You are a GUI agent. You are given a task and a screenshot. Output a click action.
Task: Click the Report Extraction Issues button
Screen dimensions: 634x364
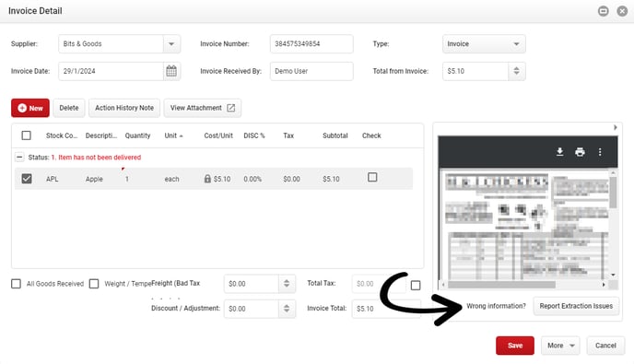click(x=576, y=306)
